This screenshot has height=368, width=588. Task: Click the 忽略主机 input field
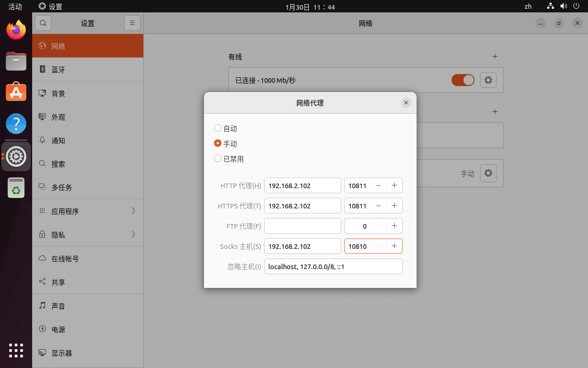click(333, 266)
